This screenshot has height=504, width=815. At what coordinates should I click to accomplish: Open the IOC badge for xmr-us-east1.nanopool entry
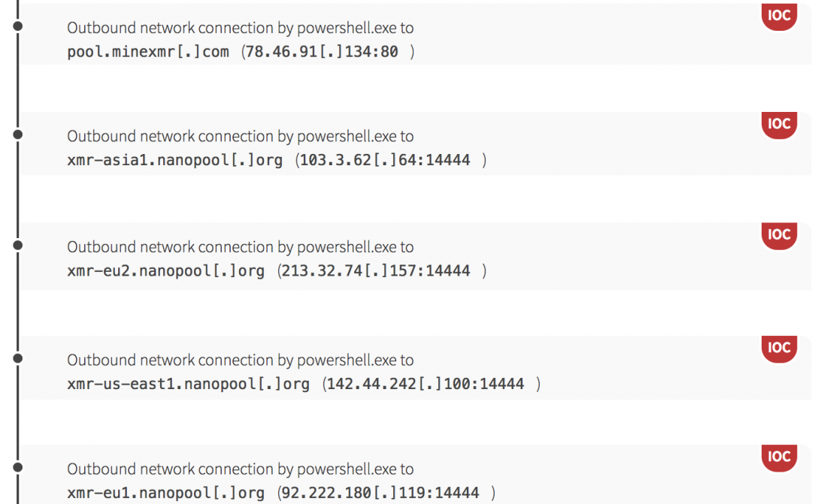tap(779, 348)
